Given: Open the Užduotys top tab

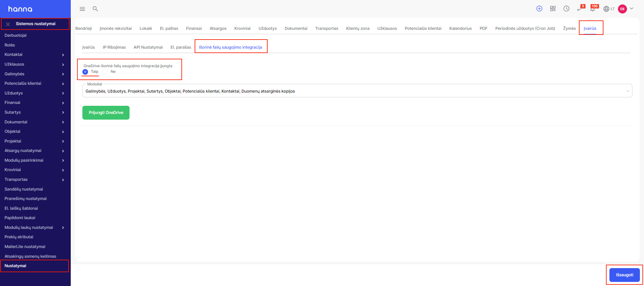Looking at the screenshot, I should point(268,28).
